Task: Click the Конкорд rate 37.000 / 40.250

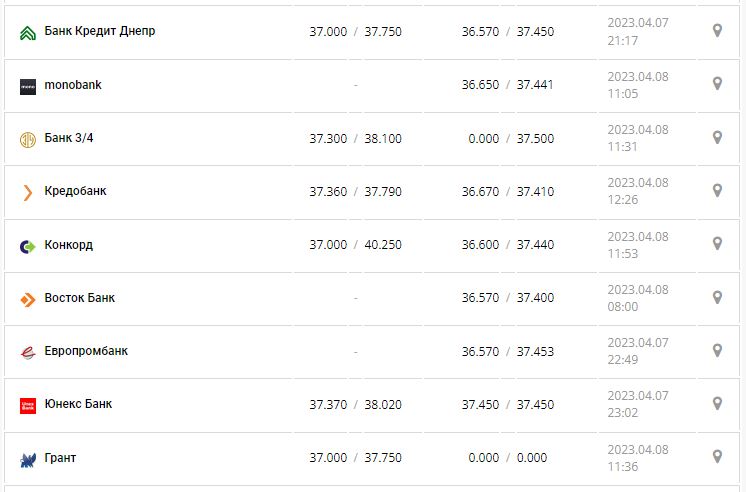Action: click(355, 245)
